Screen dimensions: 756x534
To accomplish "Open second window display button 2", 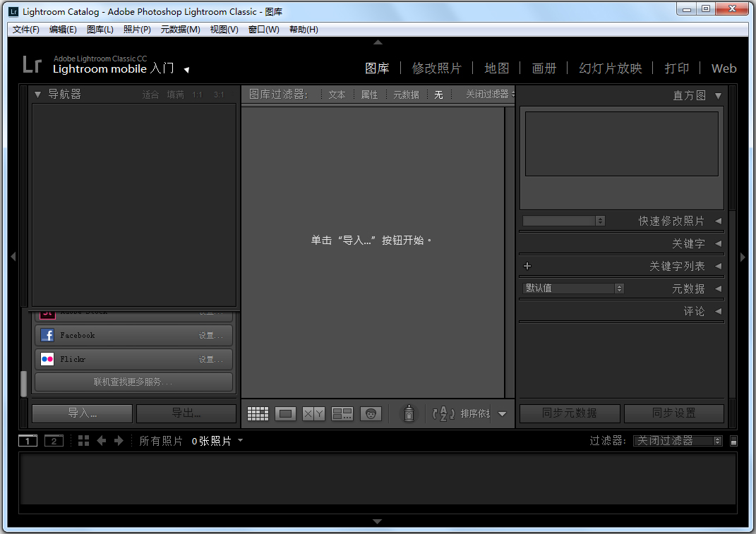I will coord(54,440).
